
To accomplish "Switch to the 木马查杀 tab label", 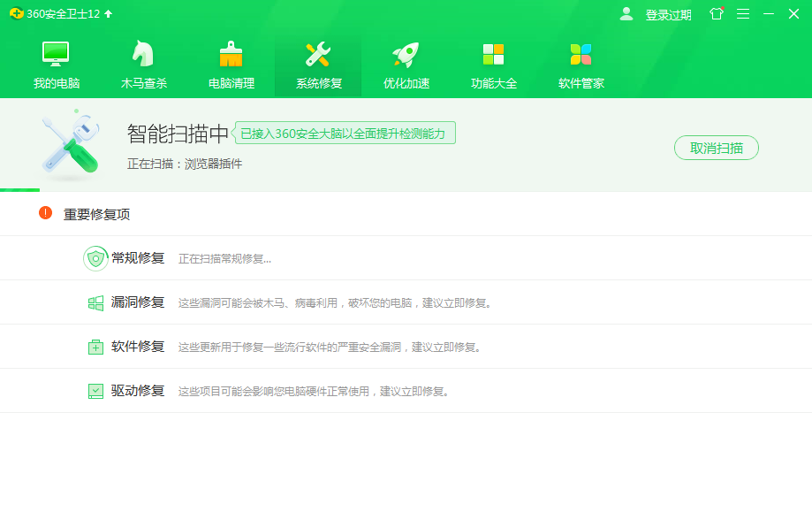I will coord(144,83).
